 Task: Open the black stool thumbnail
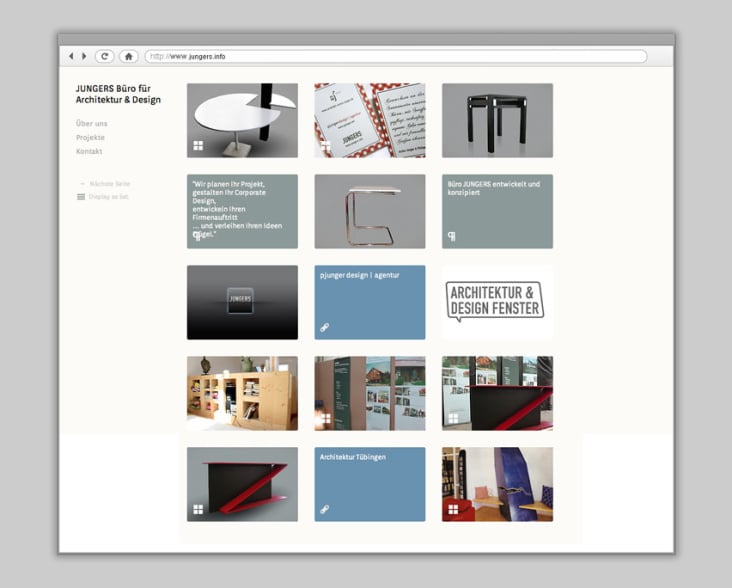[x=497, y=120]
